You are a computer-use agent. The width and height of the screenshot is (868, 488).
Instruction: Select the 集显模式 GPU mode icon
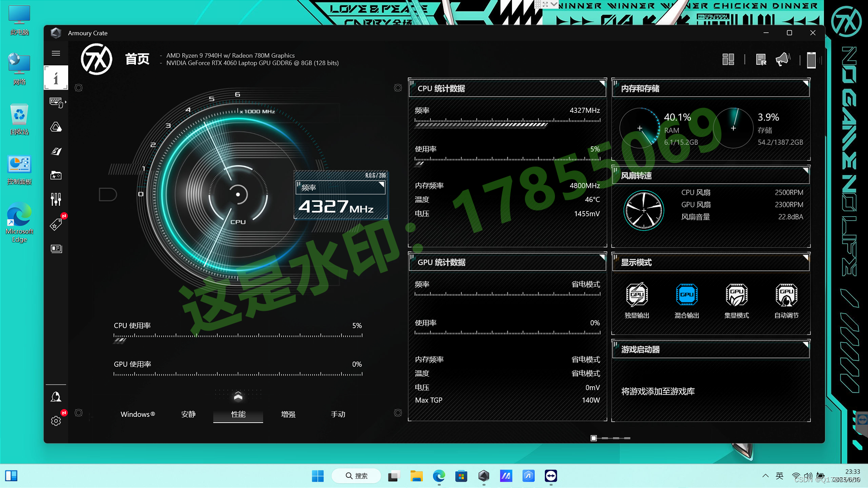click(736, 295)
